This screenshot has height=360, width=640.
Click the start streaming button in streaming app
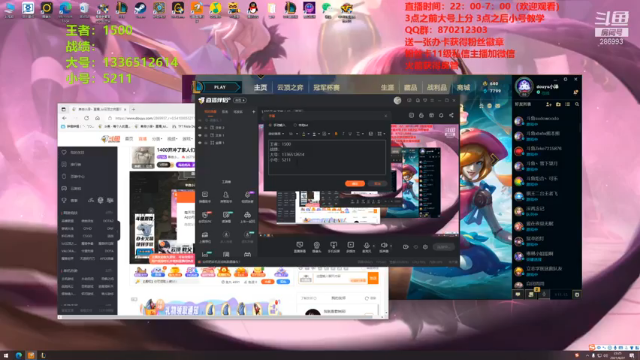(444, 247)
